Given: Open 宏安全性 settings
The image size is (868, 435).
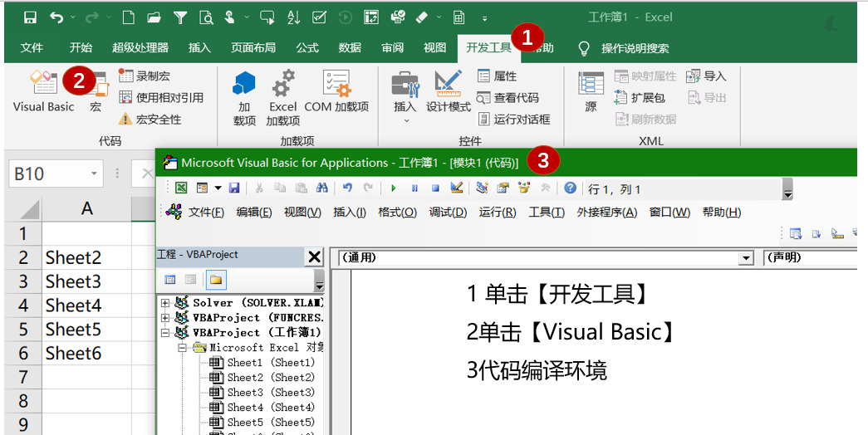Looking at the screenshot, I should (150, 120).
